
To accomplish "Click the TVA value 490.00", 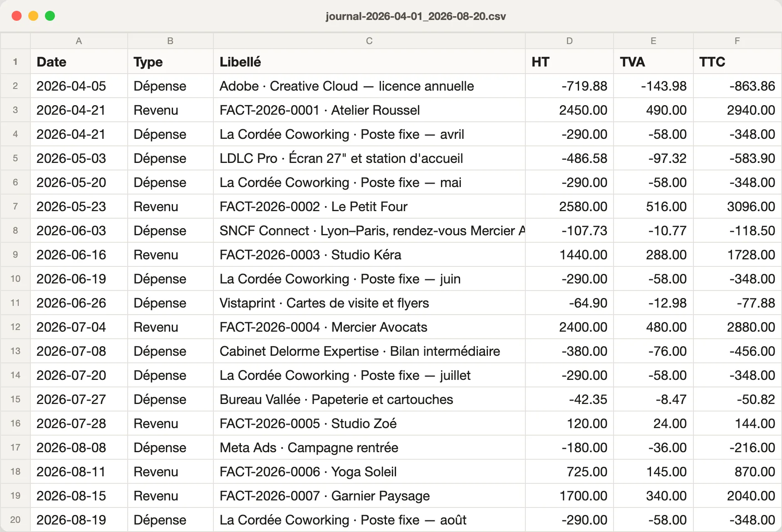I will [x=653, y=110].
